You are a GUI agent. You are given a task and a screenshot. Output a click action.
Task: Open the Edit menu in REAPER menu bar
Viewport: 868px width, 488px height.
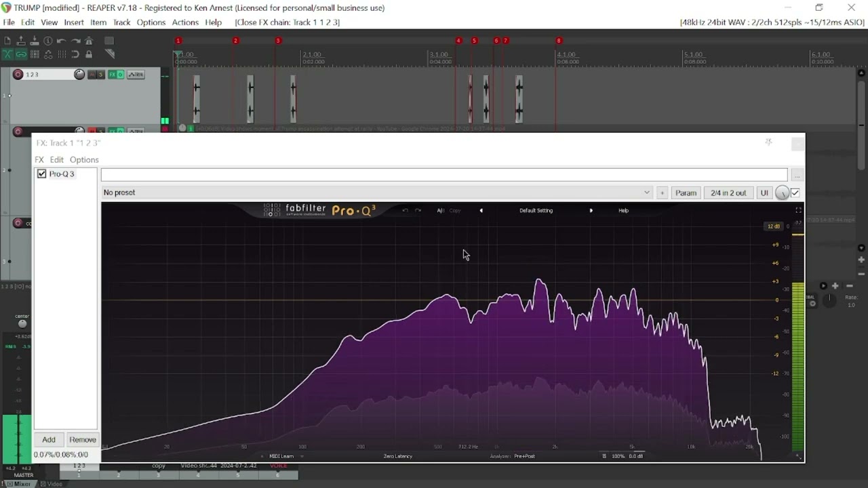tap(28, 22)
